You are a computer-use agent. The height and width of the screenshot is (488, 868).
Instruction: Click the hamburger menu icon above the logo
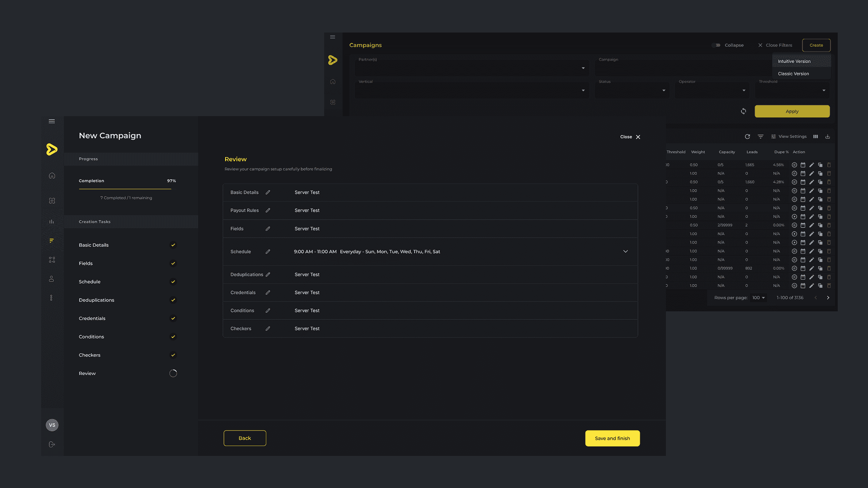coord(52,121)
